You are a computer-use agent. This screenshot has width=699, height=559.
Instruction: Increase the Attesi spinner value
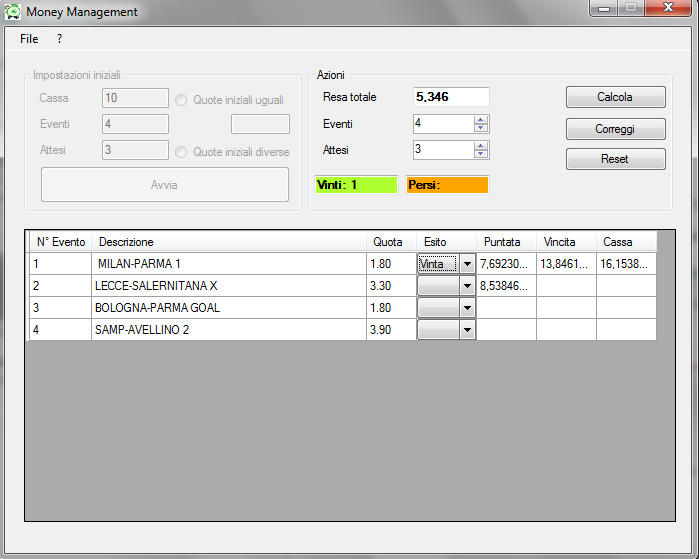481,146
